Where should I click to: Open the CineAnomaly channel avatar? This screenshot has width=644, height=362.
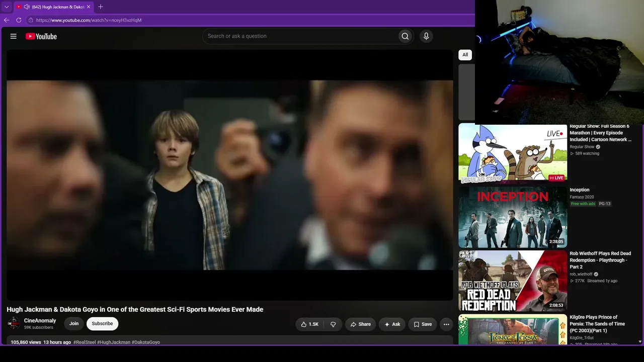14,324
